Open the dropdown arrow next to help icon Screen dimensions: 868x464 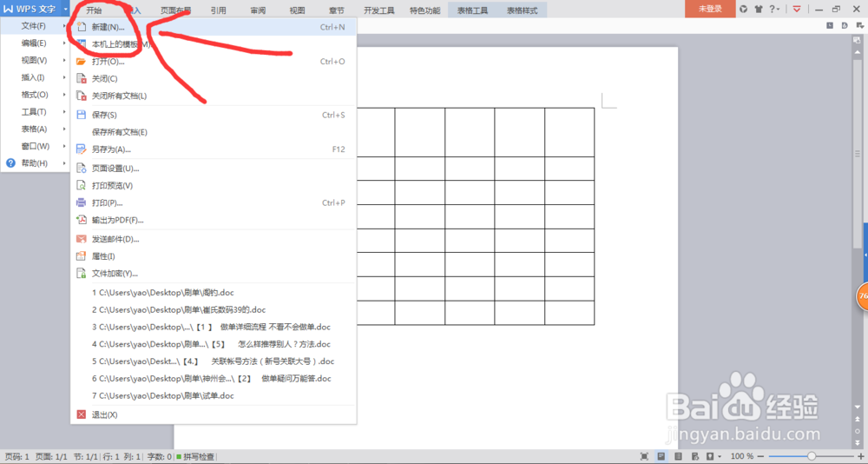779,9
